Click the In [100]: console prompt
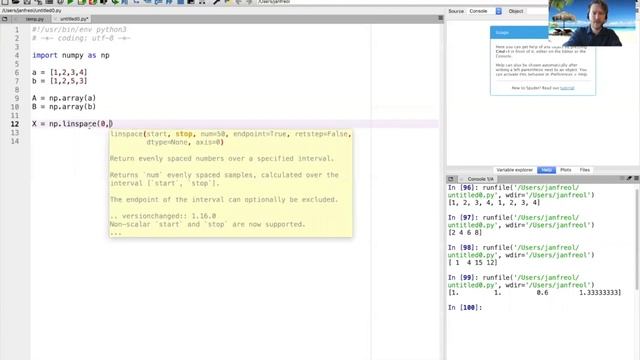This screenshot has height=360, width=640. pyautogui.click(x=464, y=308)
